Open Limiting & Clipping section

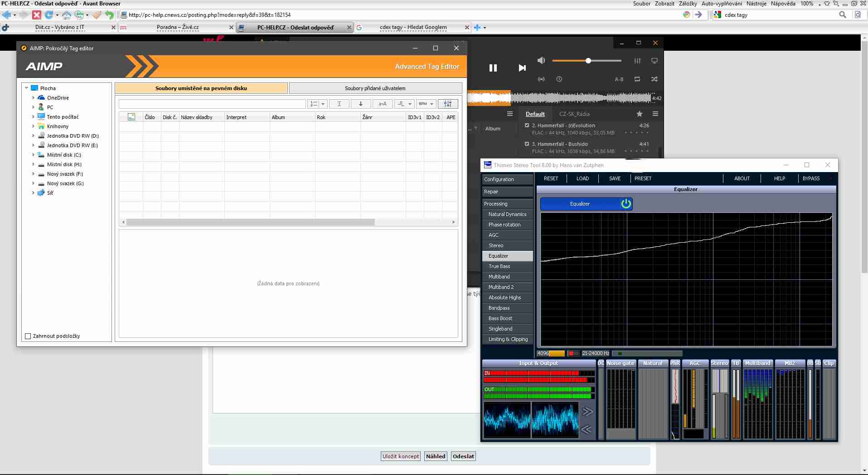[x=508, y=339]
